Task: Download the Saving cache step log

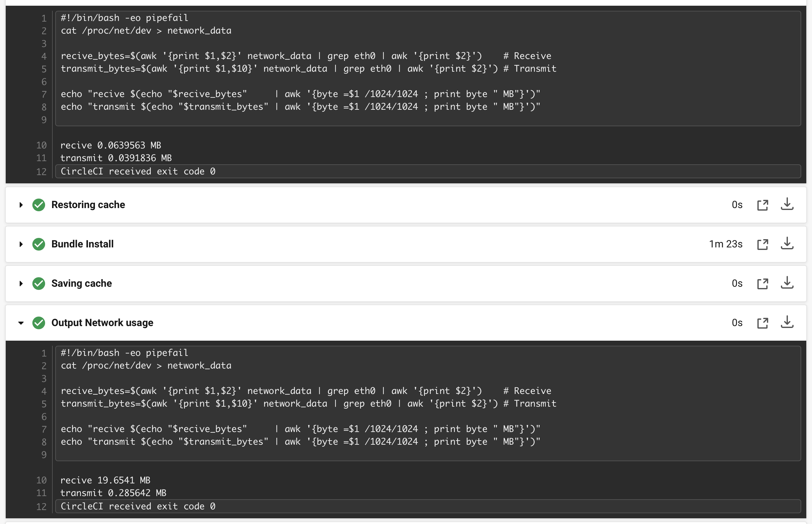Action: pos(787,283)
